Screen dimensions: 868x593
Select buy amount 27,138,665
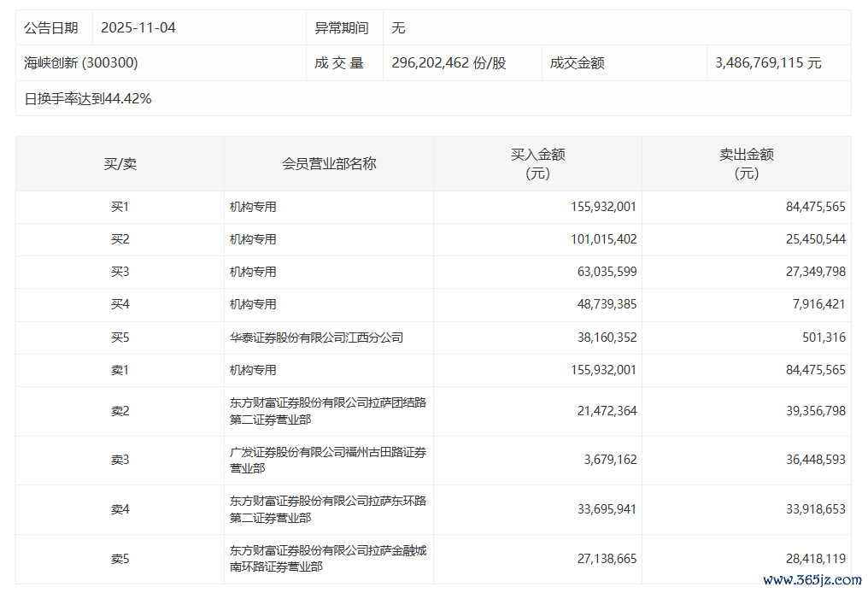(x=607, y=559)
